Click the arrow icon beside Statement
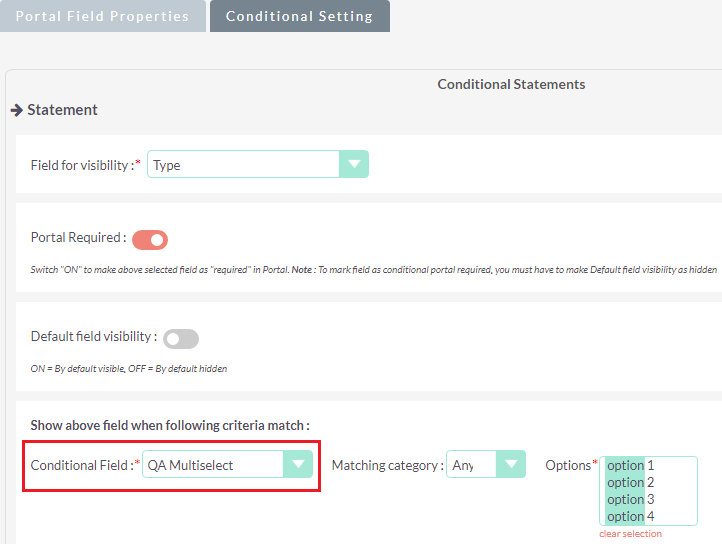This screenshot has width=722, height=557. point(16,110)
